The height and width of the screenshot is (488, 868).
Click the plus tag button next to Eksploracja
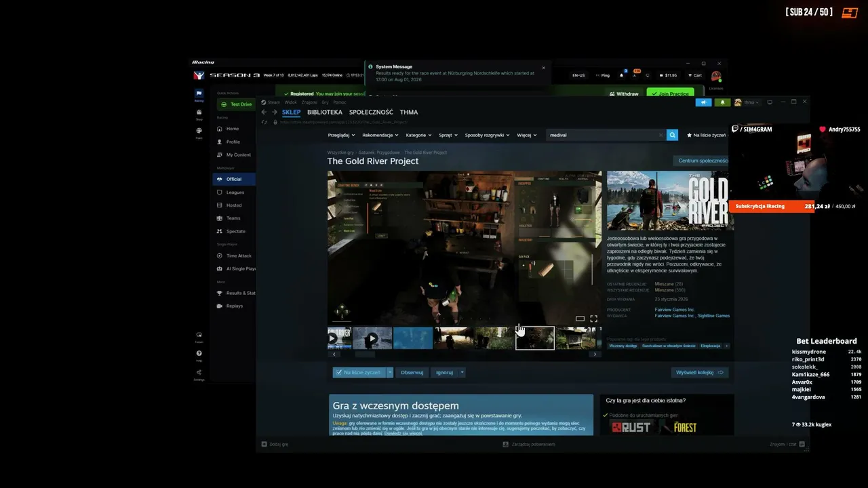[x=727, y=346]
